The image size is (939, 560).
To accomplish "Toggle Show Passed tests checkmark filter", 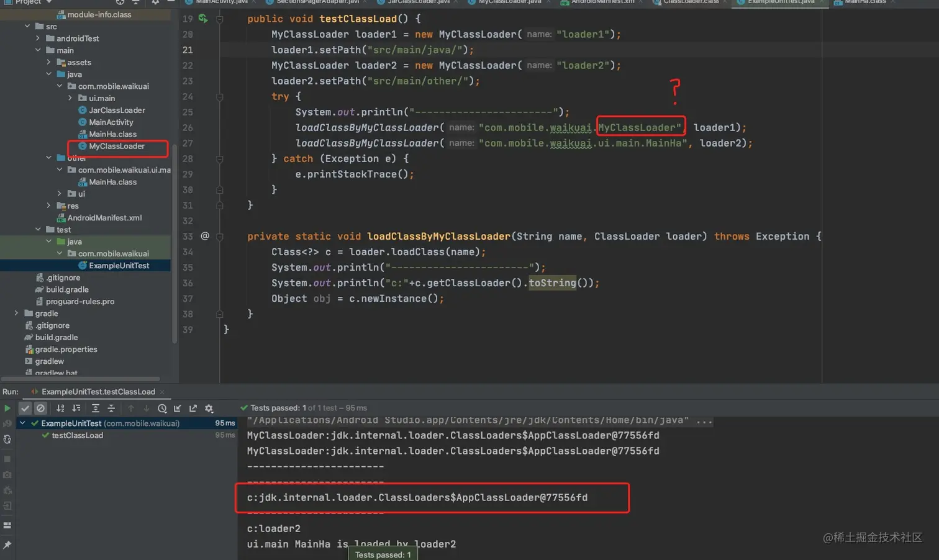I will [x=25, y=408].
